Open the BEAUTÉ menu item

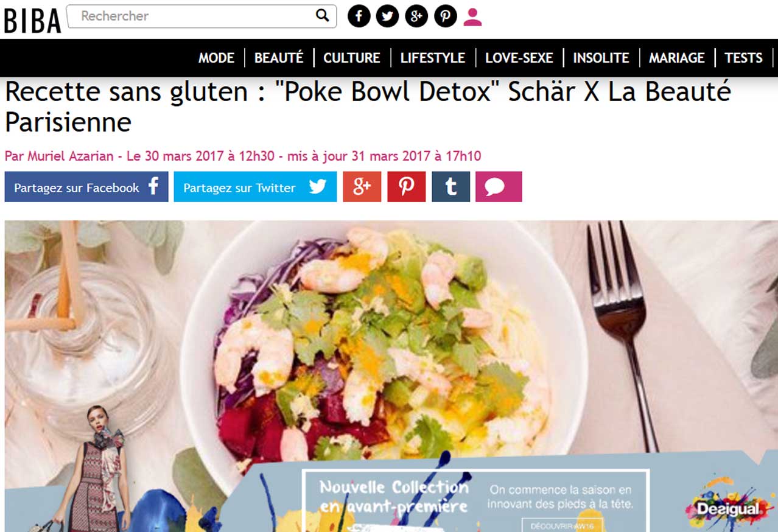pos(279,58)
